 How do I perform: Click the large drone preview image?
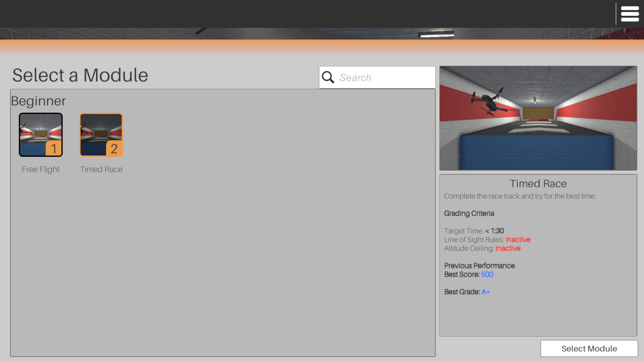click(538, 118)
